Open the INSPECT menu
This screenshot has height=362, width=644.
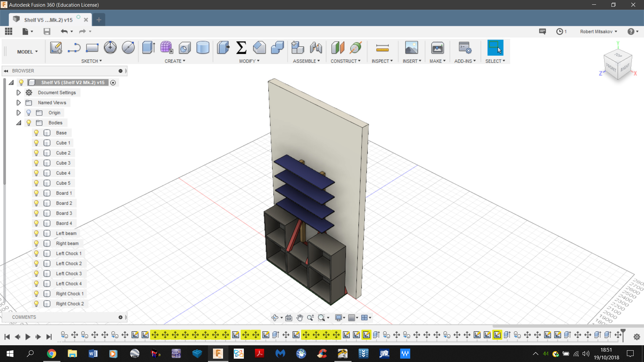(382, 61)
